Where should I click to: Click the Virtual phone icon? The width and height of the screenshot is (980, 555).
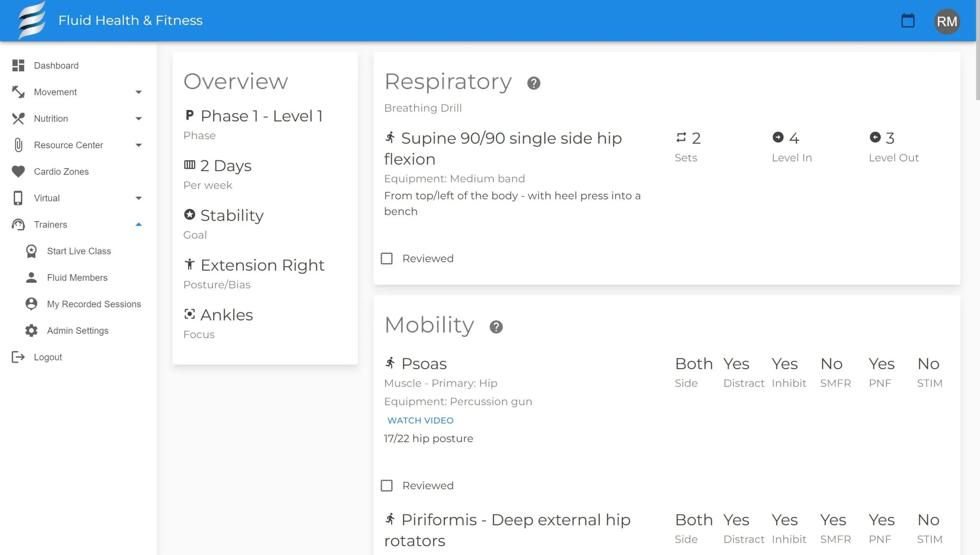tap(18, 198)
